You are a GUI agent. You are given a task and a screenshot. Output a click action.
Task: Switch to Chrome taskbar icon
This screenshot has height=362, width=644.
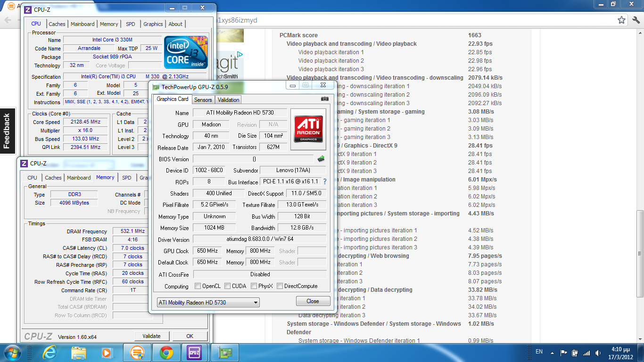coord(165,353)
